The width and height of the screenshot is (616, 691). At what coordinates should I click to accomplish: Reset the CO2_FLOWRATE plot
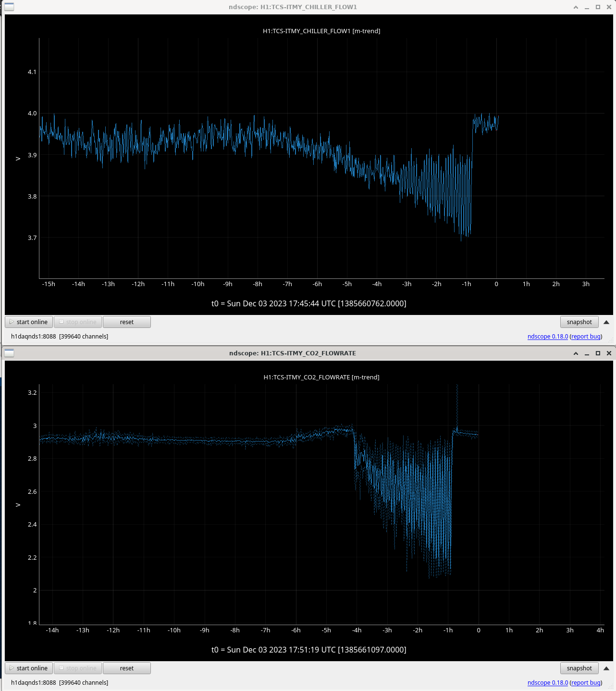[x=127, y=668]
